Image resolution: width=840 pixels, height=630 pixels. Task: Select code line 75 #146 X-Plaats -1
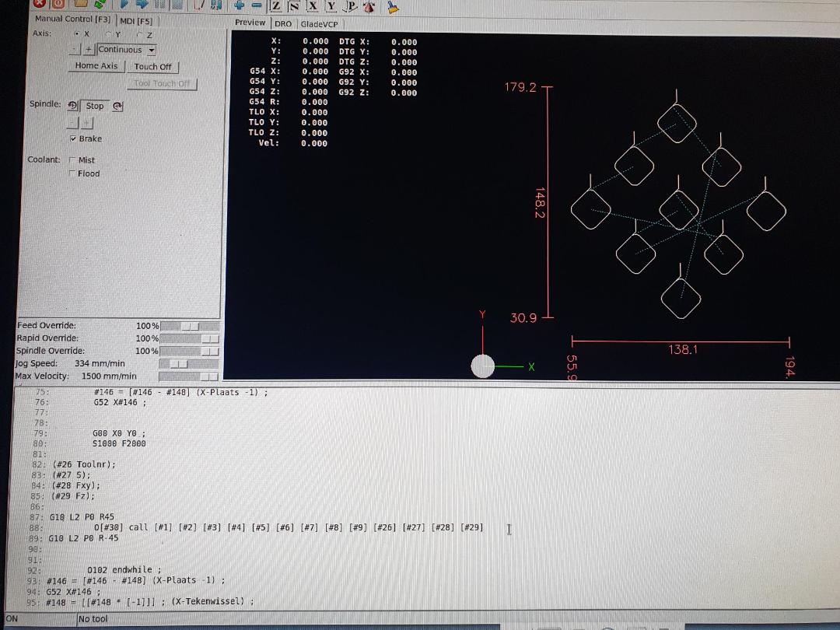click(x=180, y=392)
